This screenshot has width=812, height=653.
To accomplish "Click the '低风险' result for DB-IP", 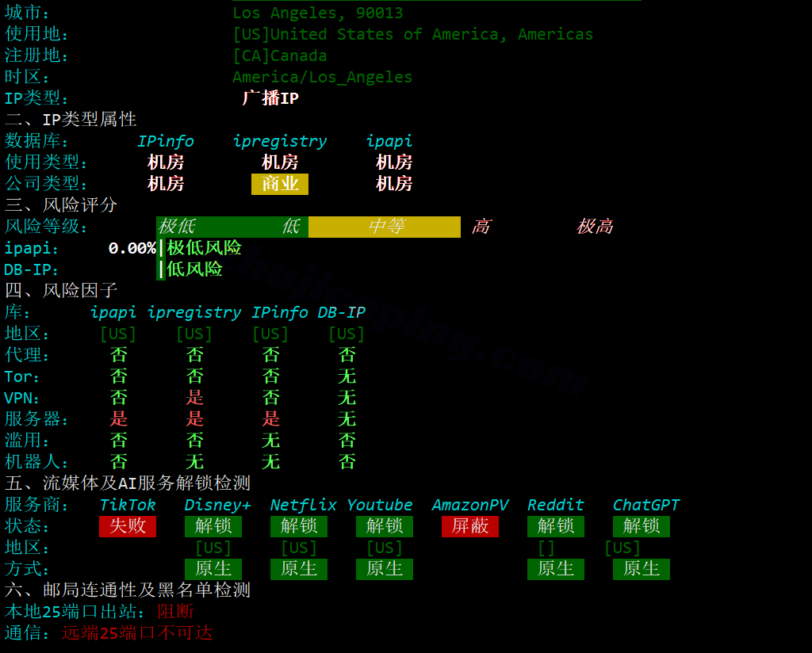I will coord(195,269).
